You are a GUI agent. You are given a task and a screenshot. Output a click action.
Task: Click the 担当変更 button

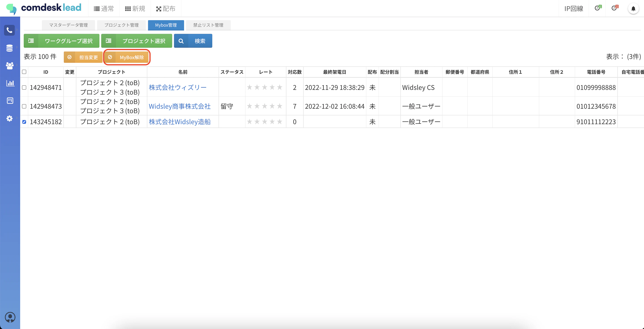click(x=83, y=57)
